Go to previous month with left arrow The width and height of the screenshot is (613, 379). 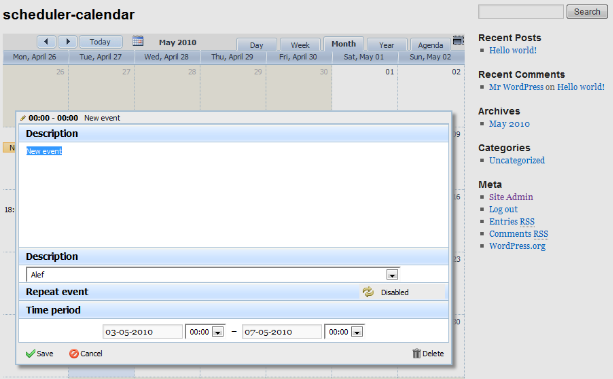[47, 41]
